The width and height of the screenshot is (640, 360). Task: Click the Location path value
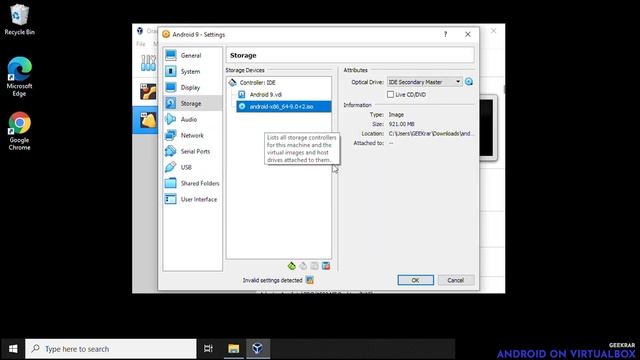point(431,133)
